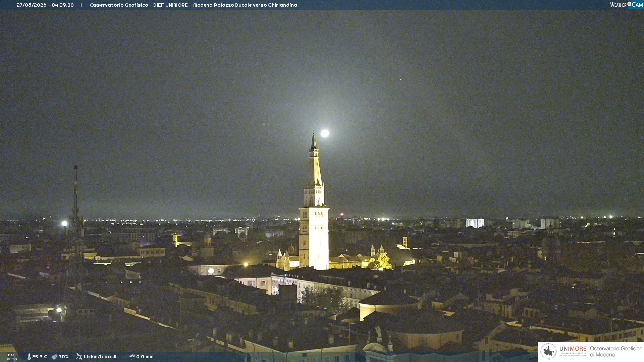The width and height of the screenshot is (644, 362).
Task: Click the UNIMORE wordmark text
Action: coord(573,349)
